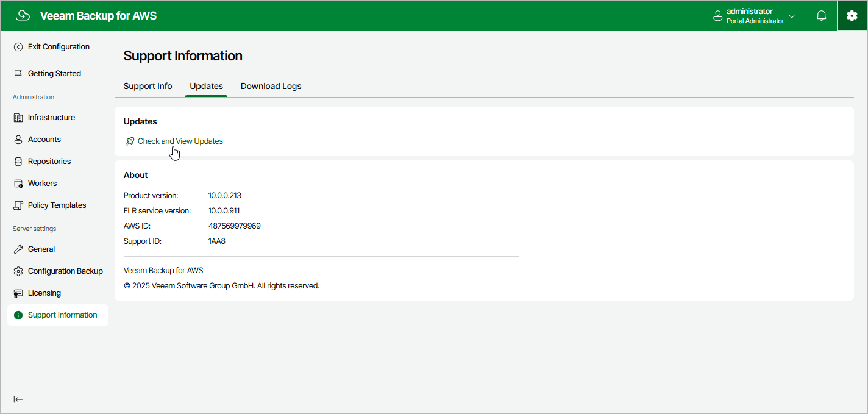
Task: Go to Exit Configuration
Action: pyautogui.click(x=59, y=47)
